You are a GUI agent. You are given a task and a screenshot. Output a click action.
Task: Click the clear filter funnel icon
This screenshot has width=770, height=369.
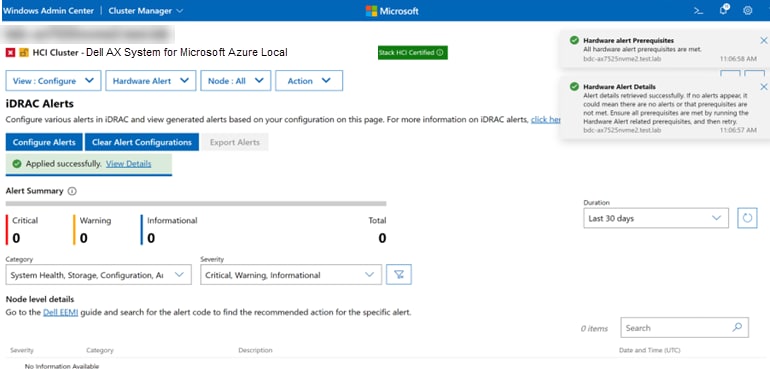pos(399,275)
